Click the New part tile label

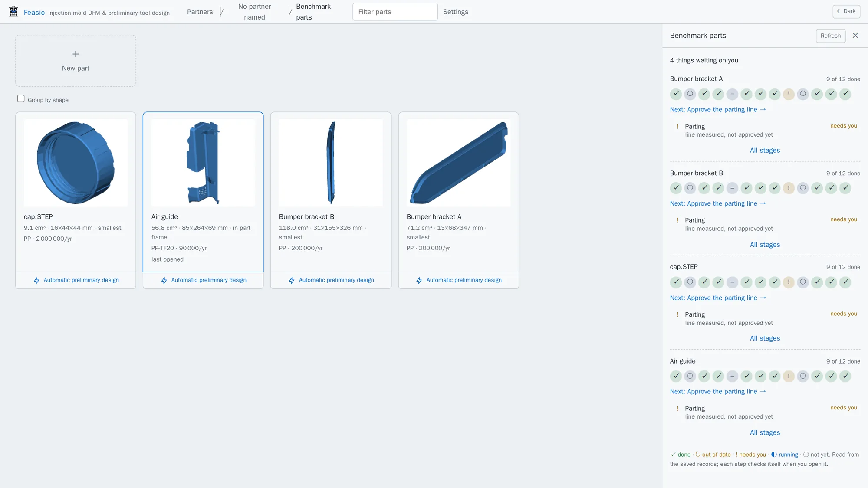click(76, 68)
